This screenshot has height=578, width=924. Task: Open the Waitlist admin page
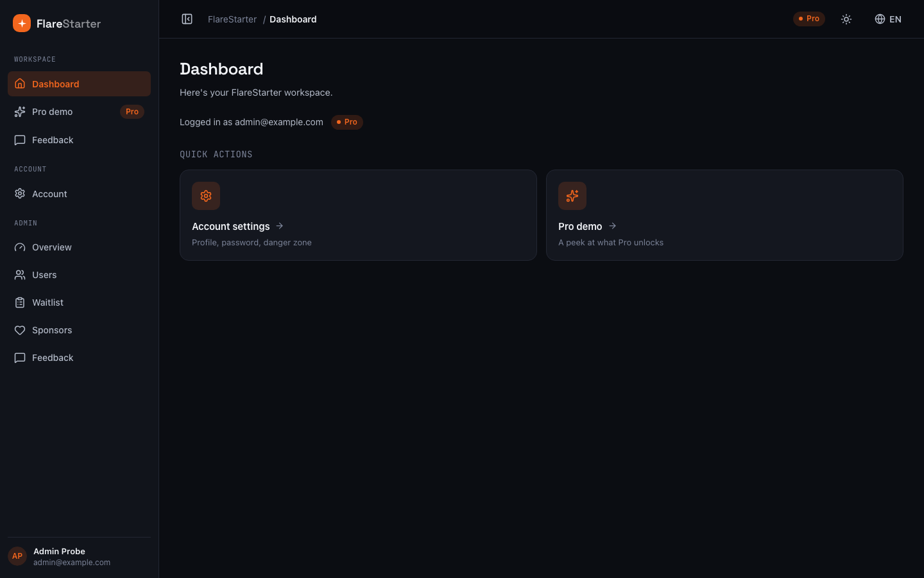pos(79,302)
